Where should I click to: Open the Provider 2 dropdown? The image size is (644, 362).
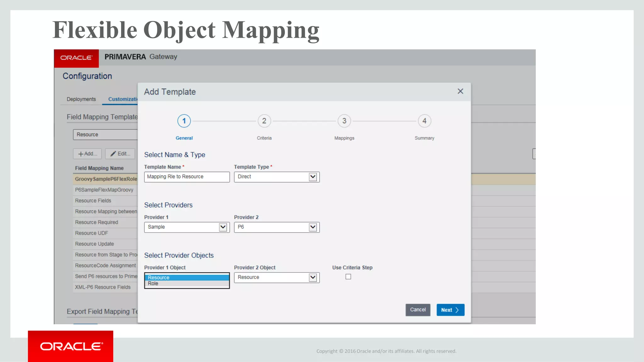(277, 227)
